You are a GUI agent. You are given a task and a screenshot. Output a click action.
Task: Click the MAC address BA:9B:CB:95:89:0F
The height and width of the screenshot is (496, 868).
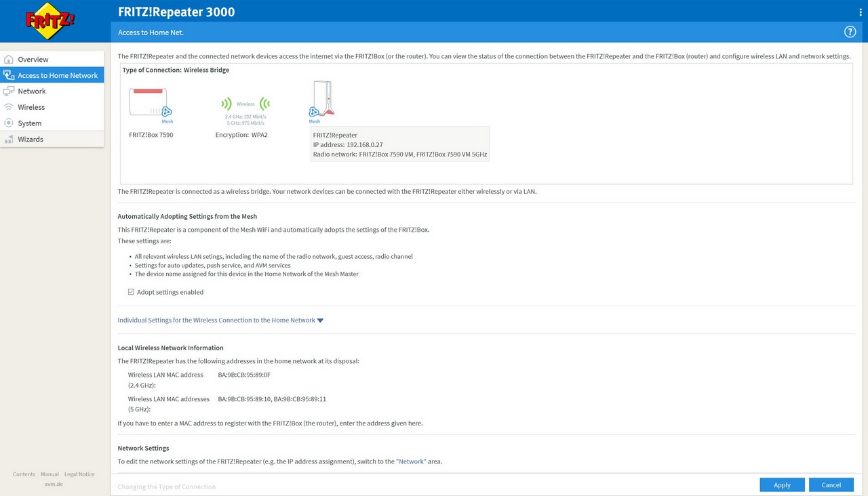click(x=244, y=375)
